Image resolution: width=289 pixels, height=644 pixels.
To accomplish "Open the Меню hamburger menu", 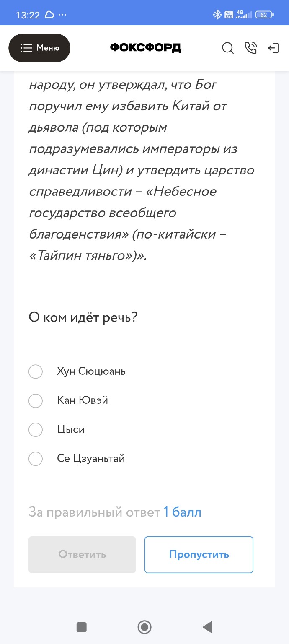I will 39,48.
